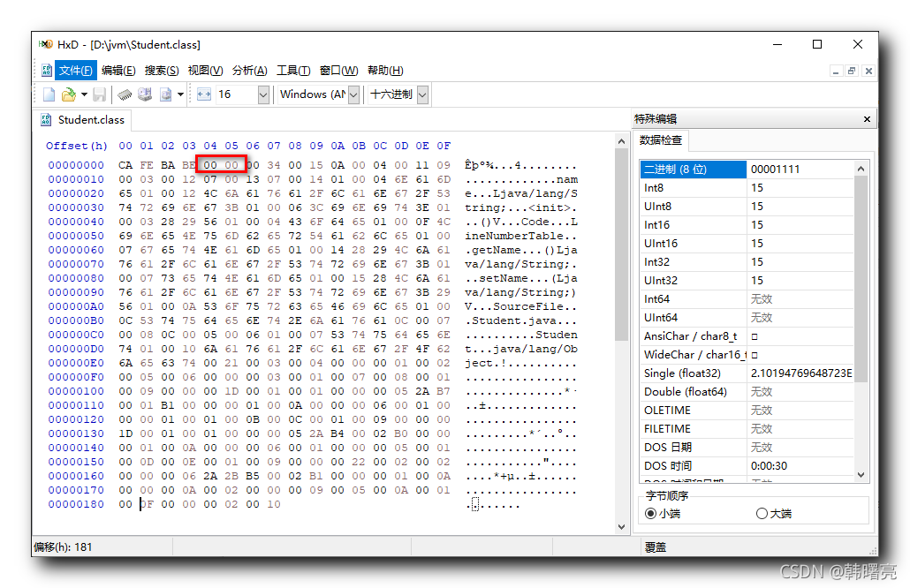
Task: Click the file icon on Student.class tab
Action: click(x=46, y=120)
